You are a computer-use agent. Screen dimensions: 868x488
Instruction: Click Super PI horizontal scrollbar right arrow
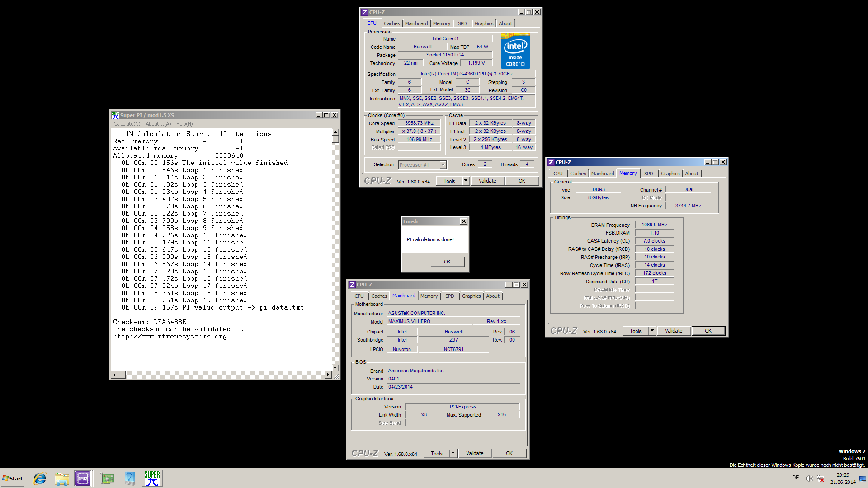click(x=328, y=375)
